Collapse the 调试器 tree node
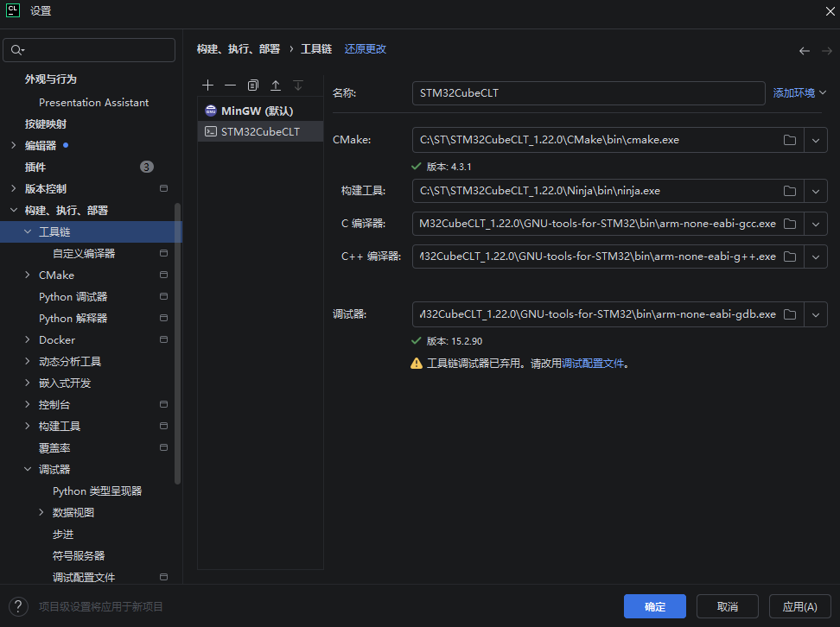The image size is (840, 627). [x=28, y=469]
